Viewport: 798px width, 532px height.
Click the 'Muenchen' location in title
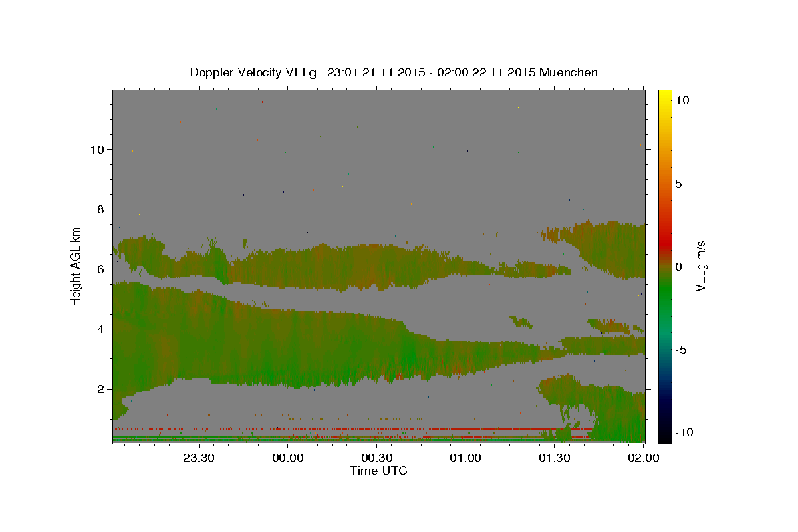pos(569,72)
